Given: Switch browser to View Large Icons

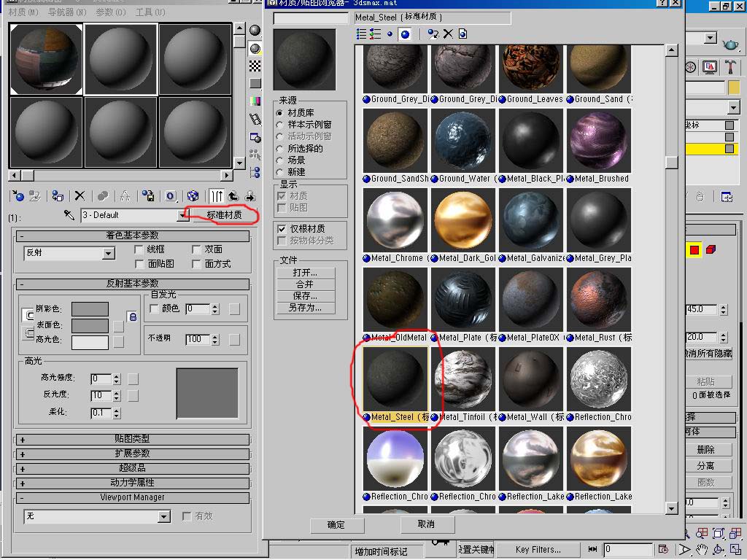Looking at the screenshot, I should (x=405, y=34).
